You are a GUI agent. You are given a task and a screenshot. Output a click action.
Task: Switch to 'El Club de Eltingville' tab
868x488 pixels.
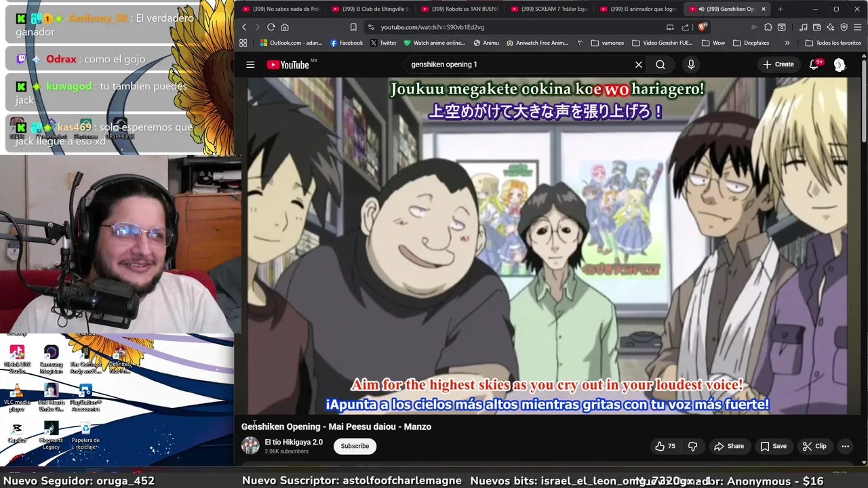(x=370, y=9)
